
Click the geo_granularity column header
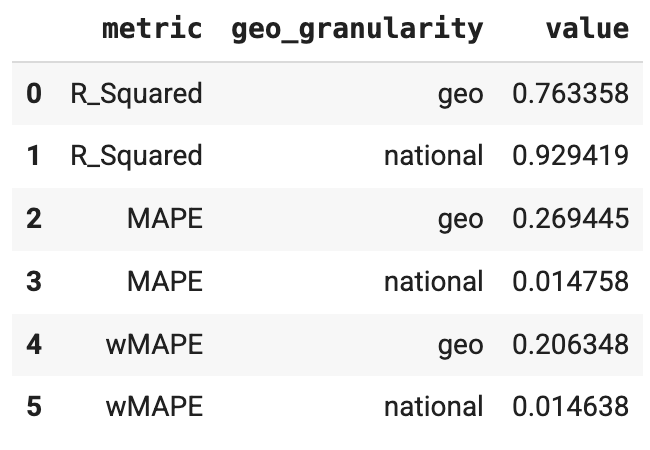point(357,28)
